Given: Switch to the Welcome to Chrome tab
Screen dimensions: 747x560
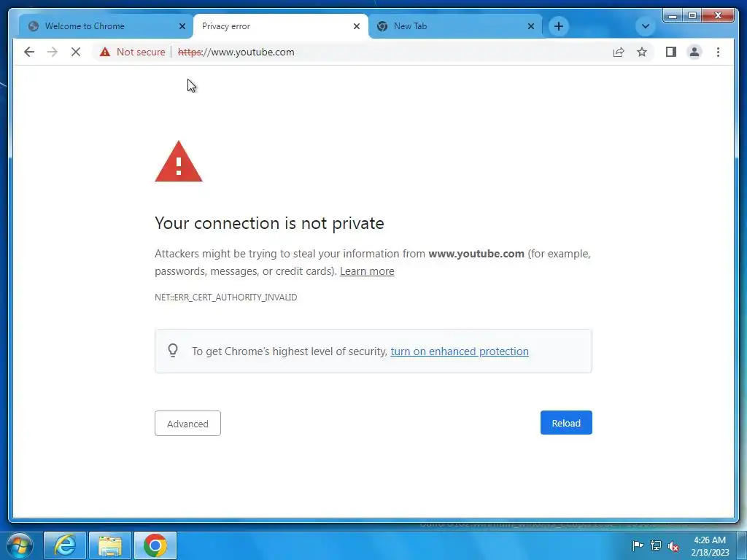Looking at the screenshot, I should coord(106,26).
